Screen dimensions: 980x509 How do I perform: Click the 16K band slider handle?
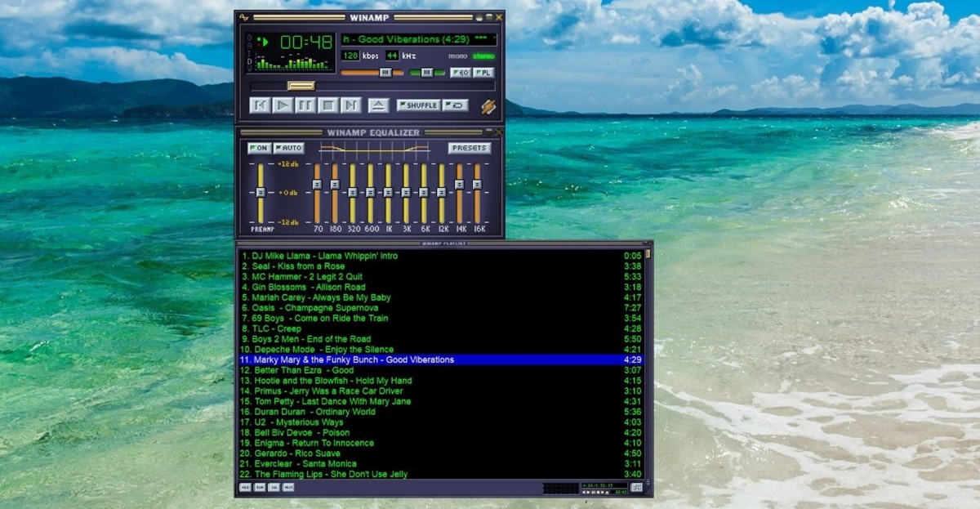pos(478,185)
